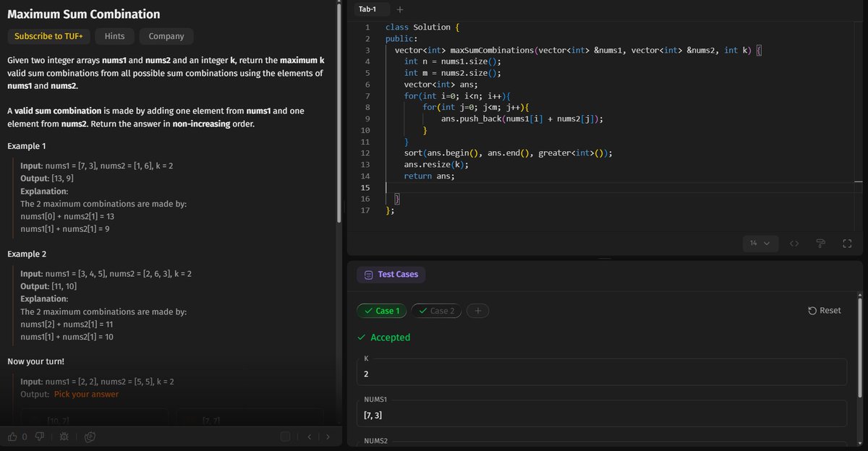The width and height of the screenshot is (868, 451).
Task: Open the AI assistant icon in footer
Action: (x=90, y=437)
